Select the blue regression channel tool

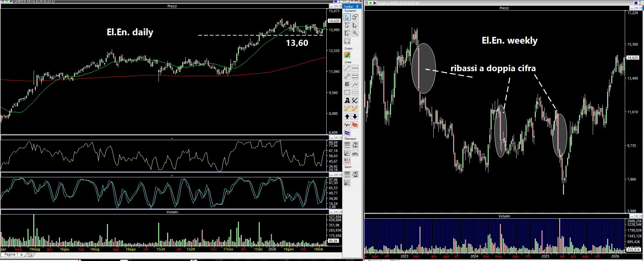[x=347, y=133]
